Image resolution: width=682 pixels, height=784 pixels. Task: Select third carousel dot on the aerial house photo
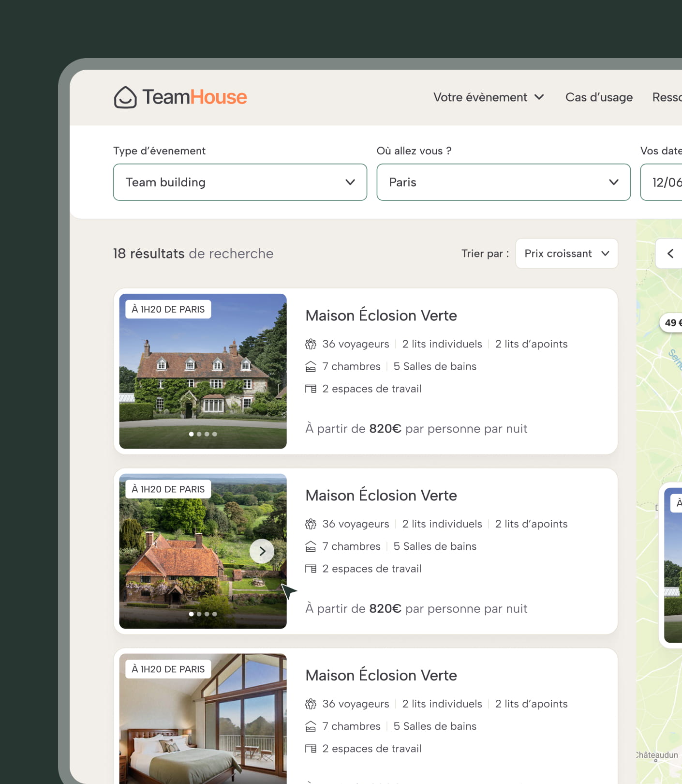coord(207,614)
